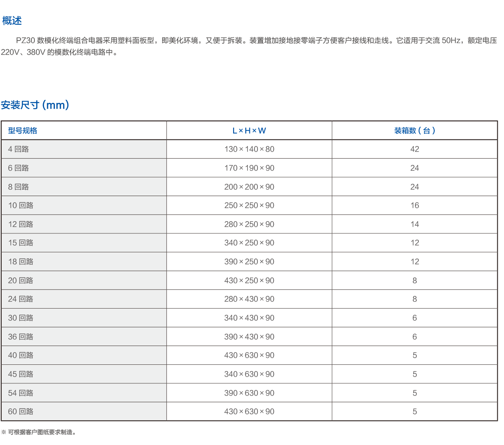The width and height of the screenshot is (504, 445).
Task: Click the L×H×W column header
Action: (249, 131)
